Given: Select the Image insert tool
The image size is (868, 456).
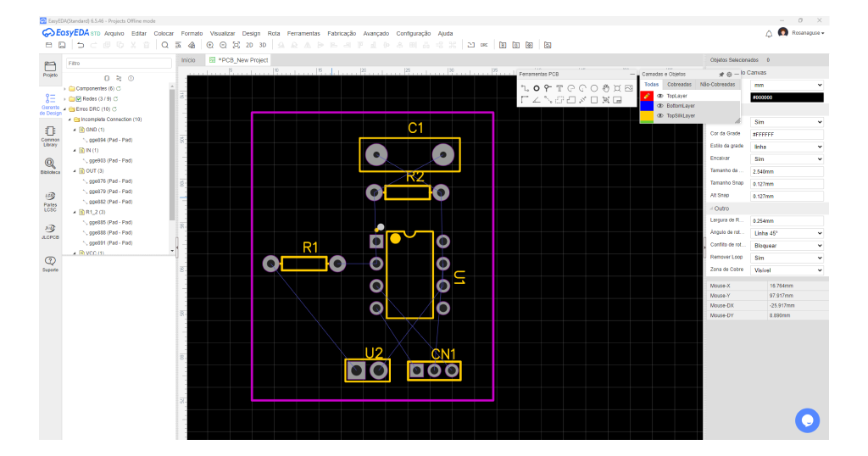Looking at the screenshot, I should [x=629, y=88].
